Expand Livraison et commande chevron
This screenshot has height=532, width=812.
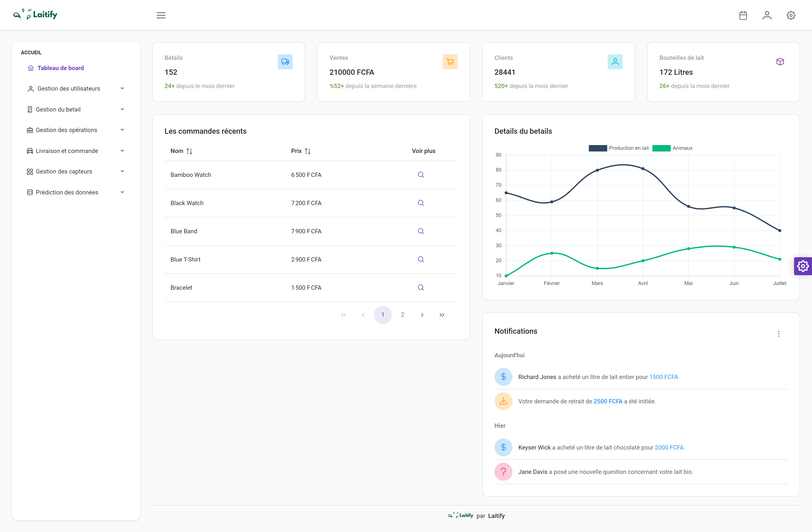point(122,150)
